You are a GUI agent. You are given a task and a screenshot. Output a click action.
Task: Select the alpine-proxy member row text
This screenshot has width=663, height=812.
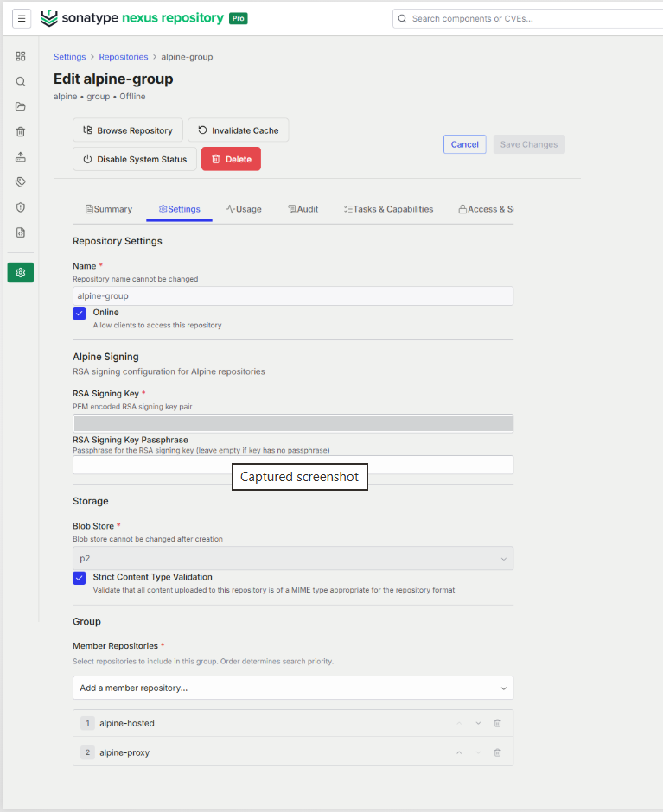coord(124,752)
